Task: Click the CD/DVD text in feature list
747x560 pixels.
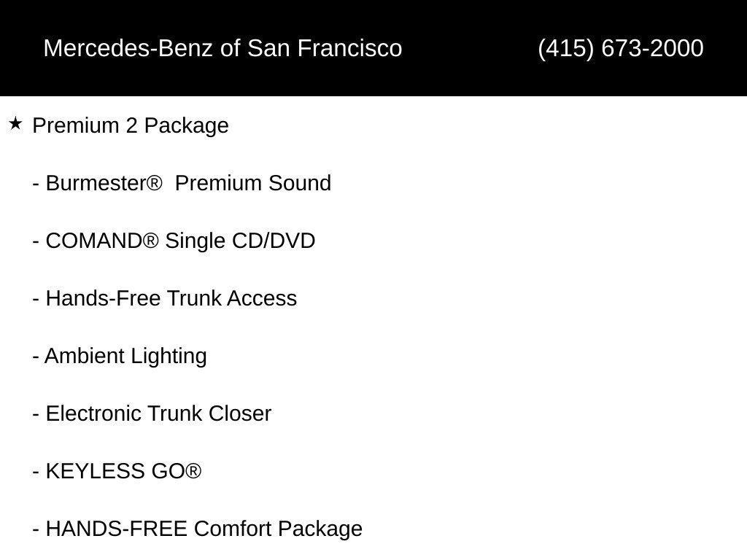Action: coord(274,241)
